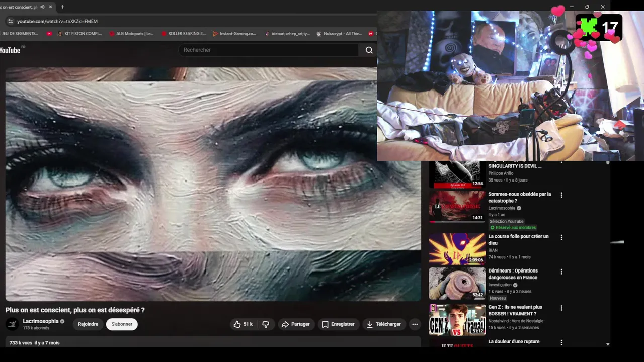Screen dimensions: 644x362
Task: Click the title "La douleur d'une rupture"
Action: pos(514,342)
